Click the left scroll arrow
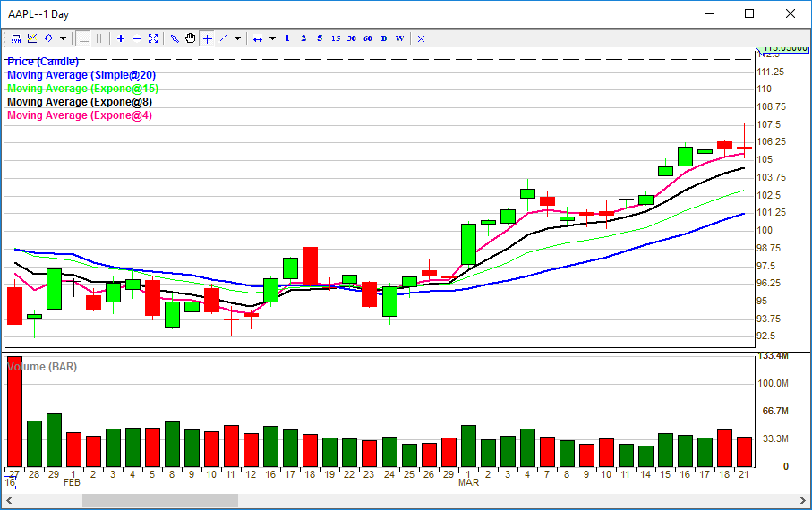The width and height of the screenshot is (812, 510). (x=9, y=501)
